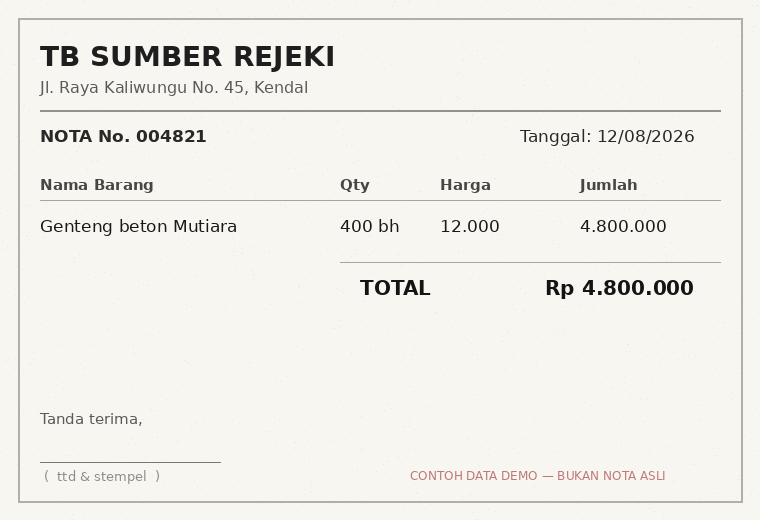Click the TB SUMBER REJEKI store title
The width and height of the screenshot is (760, 520).
click(188, 57)
